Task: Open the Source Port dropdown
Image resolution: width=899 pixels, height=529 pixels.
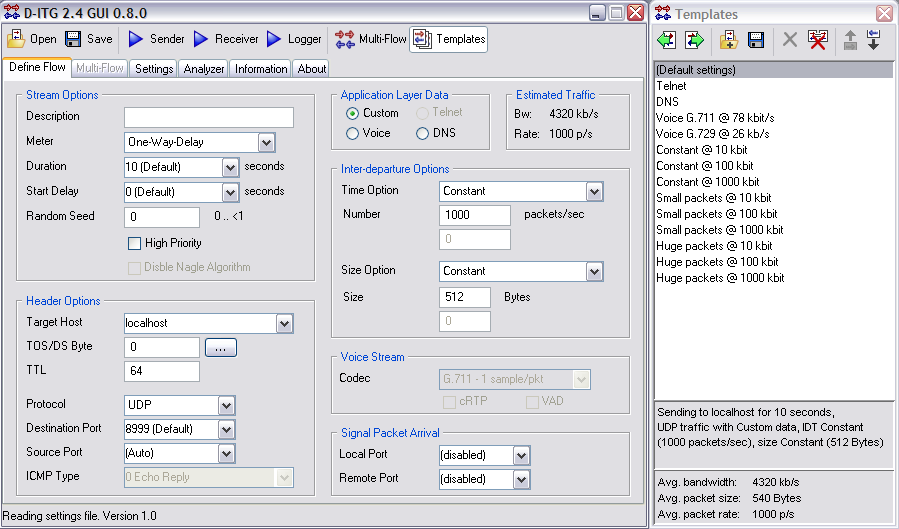Action: pyautogui.click(x=226, y=454)
